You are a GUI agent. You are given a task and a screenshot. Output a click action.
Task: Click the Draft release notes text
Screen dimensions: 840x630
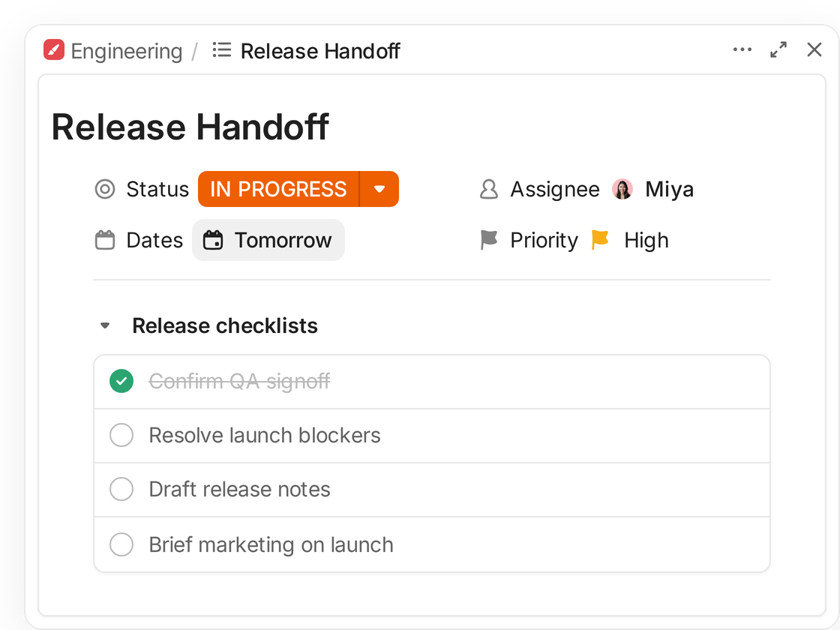(239, 490)
